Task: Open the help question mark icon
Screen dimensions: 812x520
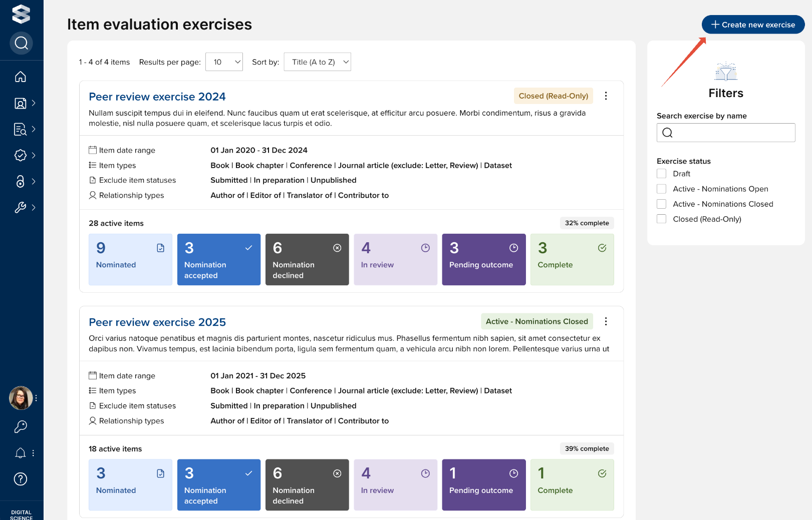Action: (21, 479)
